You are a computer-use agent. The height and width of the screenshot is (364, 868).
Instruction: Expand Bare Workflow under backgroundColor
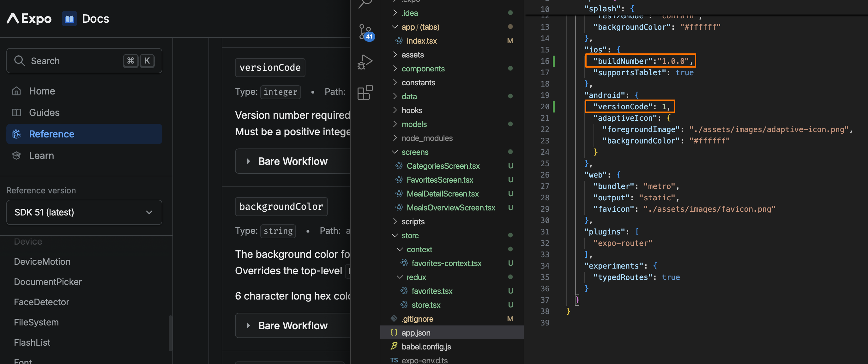point(292,325)
